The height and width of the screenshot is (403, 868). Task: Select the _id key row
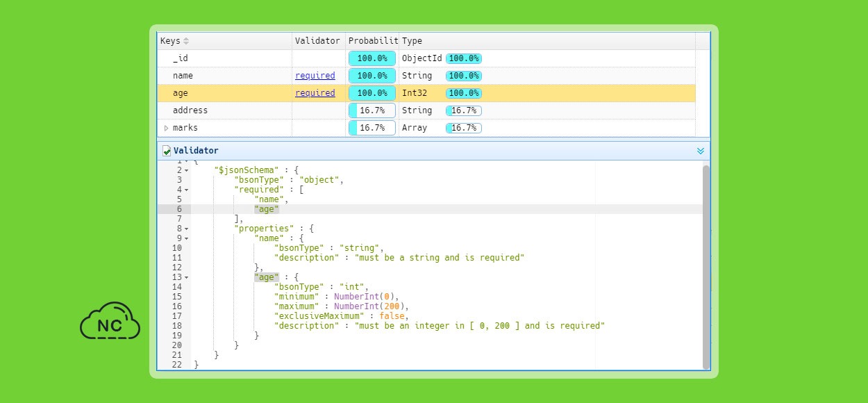(x=426, y=58)
